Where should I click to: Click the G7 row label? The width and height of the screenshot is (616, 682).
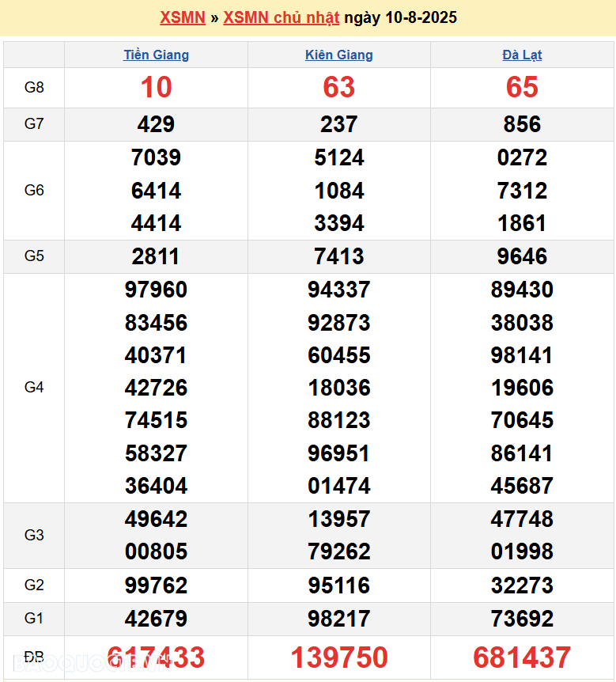click(34, 124)
